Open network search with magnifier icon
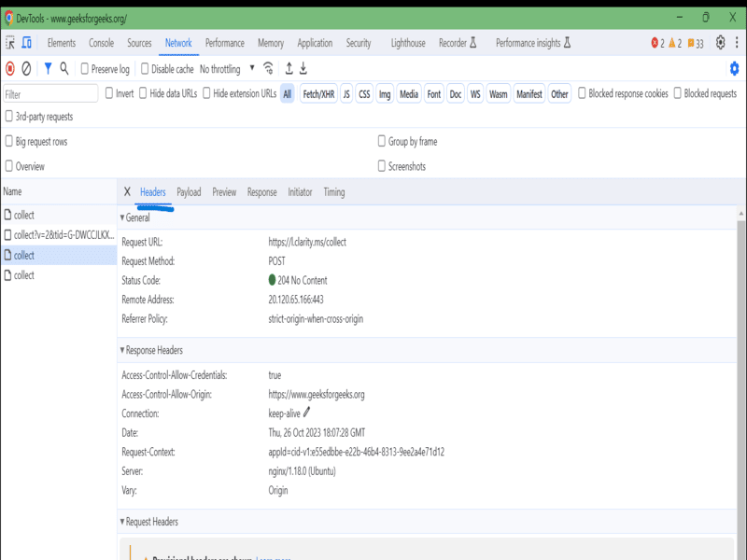This screenshot has height=560, width=747. click(64, 68)
